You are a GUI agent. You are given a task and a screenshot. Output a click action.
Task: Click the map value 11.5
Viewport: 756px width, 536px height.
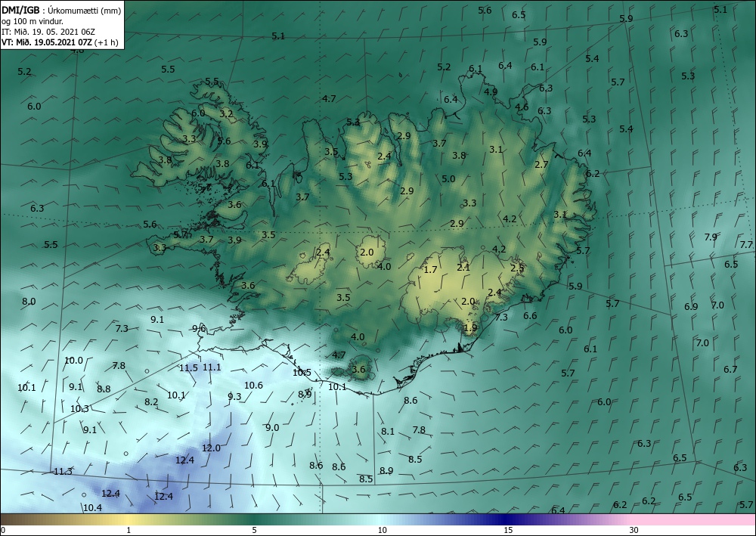pos(188,367)
